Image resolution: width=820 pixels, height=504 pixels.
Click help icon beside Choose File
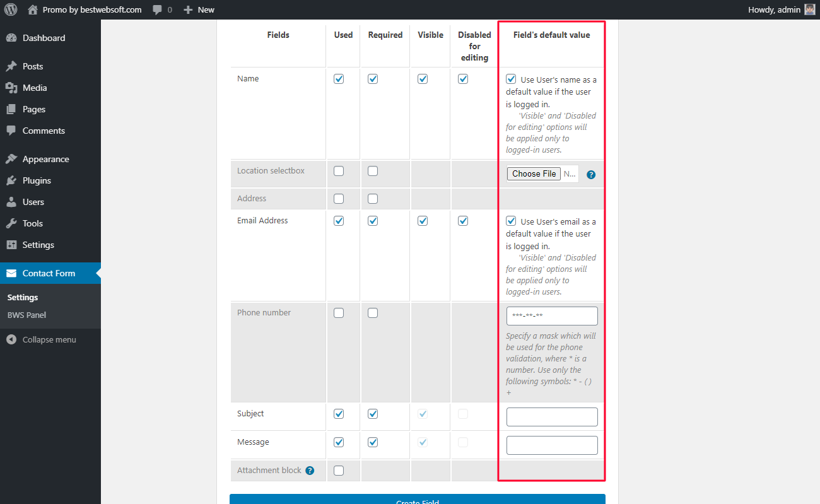tap(591, 175)
